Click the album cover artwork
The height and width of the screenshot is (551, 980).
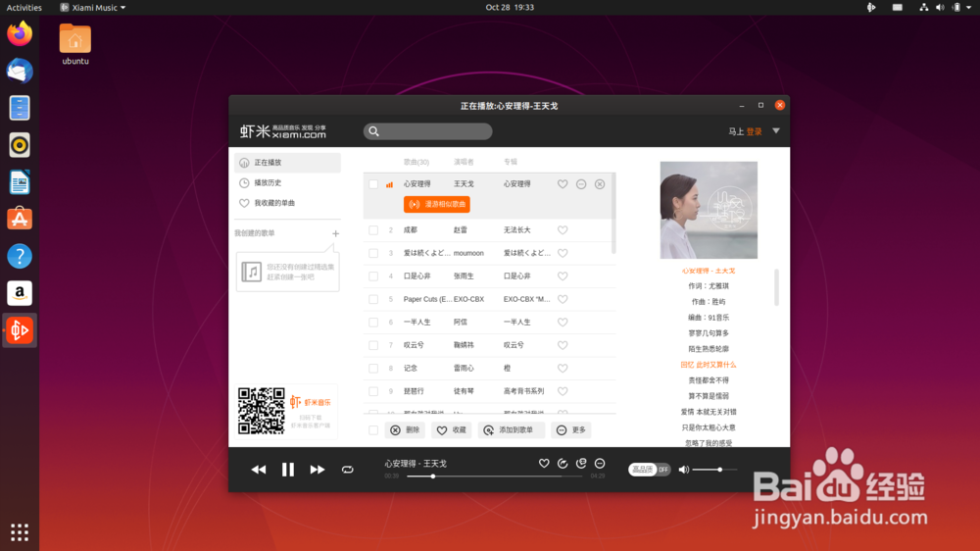point(709,210)
